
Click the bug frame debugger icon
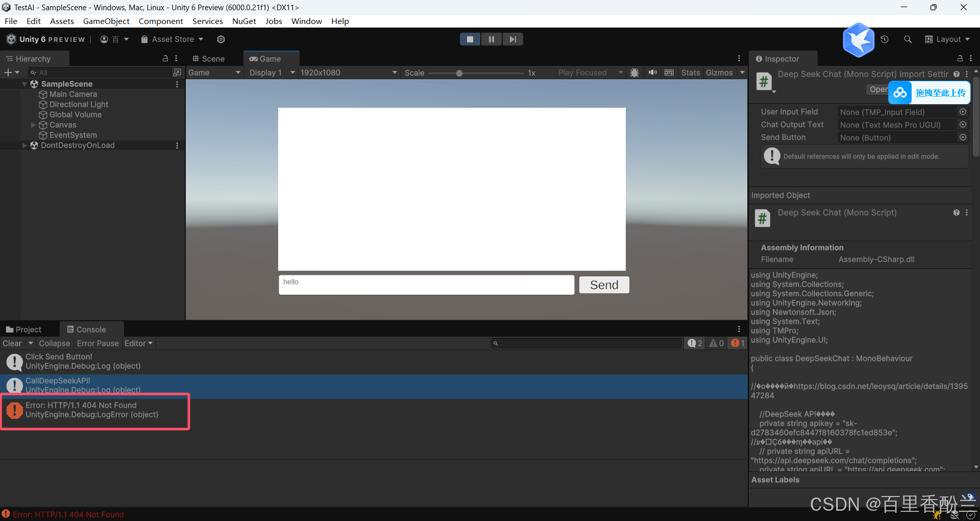(x=634, y=73)
